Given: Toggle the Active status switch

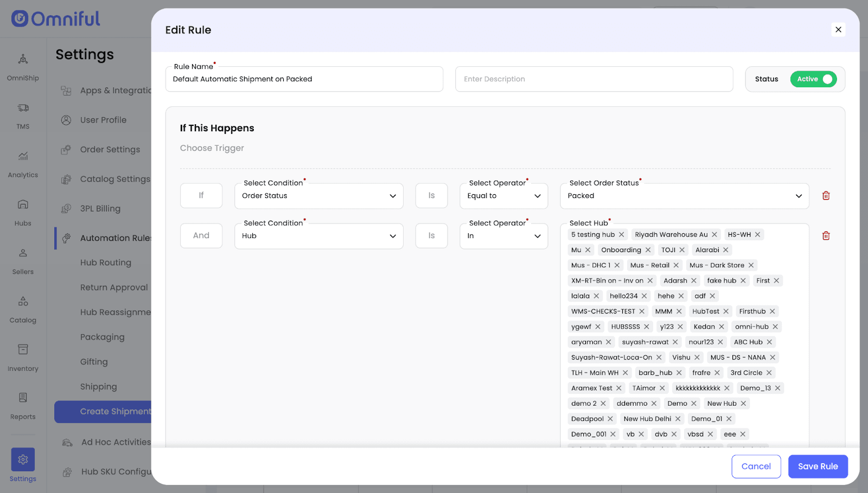Looking at the screenshot, I should coord(813,79).
